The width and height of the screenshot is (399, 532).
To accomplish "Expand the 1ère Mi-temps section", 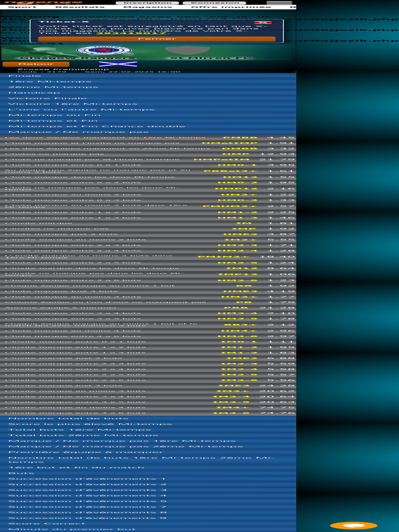I will [x=148, y=82].
